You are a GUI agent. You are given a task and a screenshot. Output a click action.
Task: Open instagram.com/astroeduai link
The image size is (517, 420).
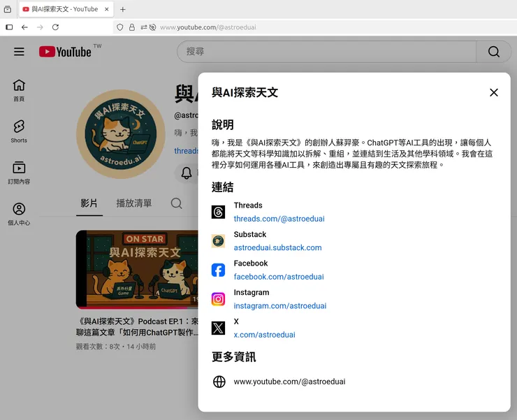click(280, 306)
